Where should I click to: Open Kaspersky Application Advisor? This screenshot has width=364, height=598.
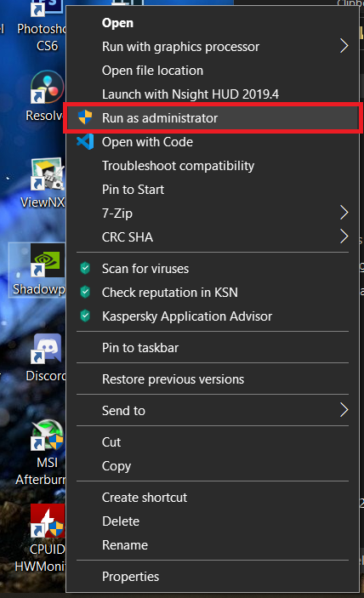[213, 316]
